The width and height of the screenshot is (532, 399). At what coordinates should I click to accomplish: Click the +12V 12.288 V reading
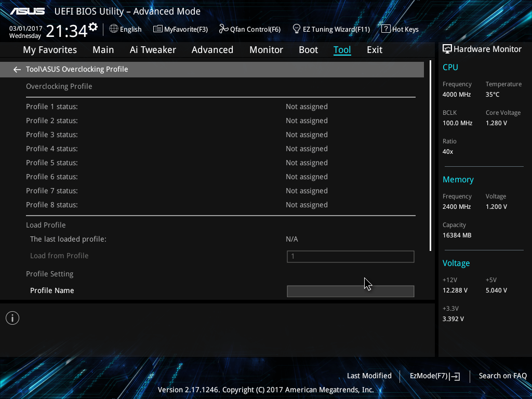tap(455, 290)
